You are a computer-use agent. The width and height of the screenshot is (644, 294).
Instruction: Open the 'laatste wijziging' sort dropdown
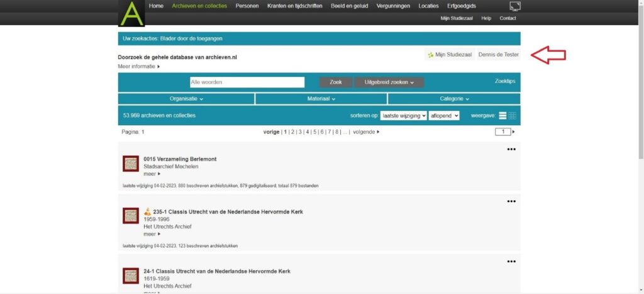click(x=403, y=116)
